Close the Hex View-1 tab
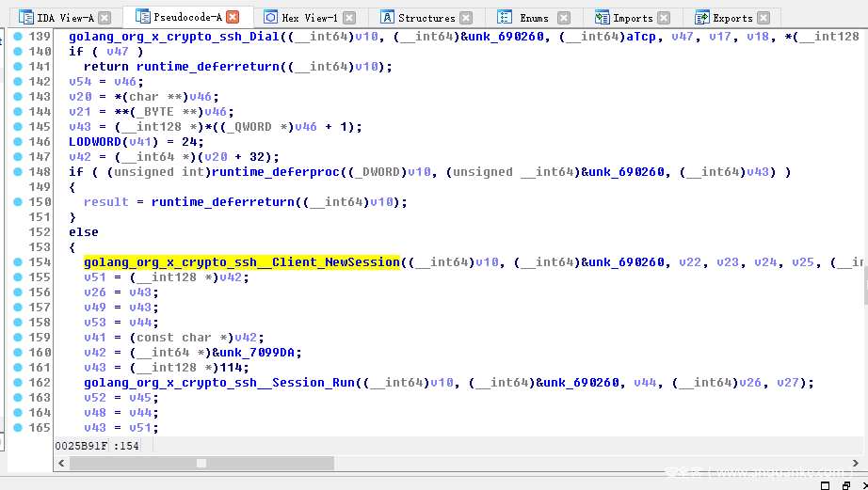868x490 pixels. [349, 18]
